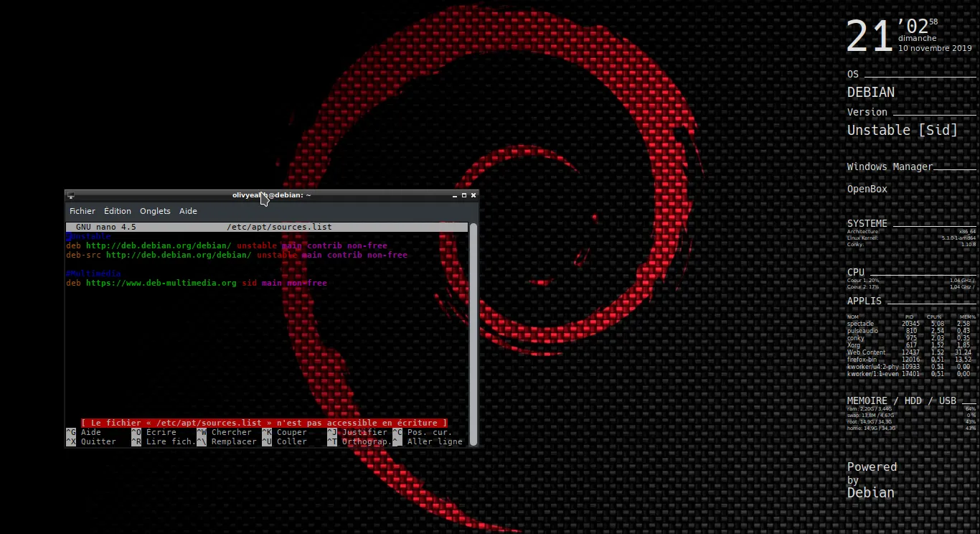The width and height of the screenshot is (980, 534).
Task: Click the 'spectacle' process row in Conky
Action: coord(908,324)
